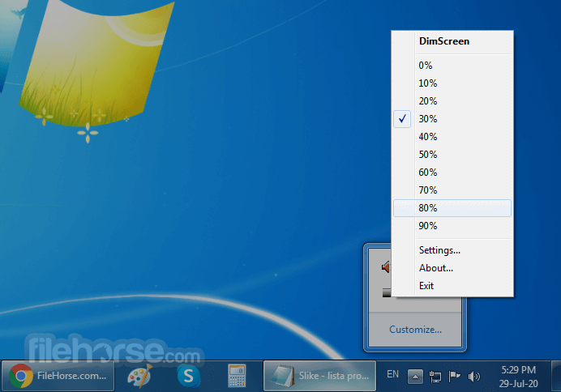
Task: Open the FileHorse.com Chrome taskbar button
Action: [x=58, y=376]
